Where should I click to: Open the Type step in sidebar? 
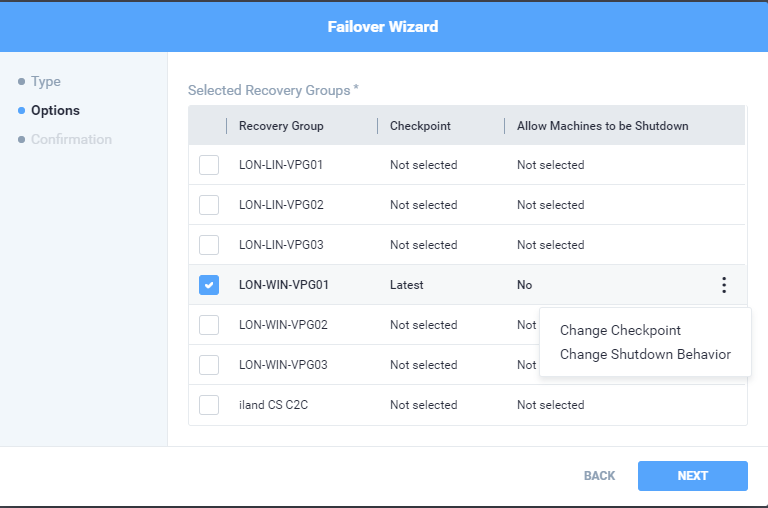coord(46,82)
